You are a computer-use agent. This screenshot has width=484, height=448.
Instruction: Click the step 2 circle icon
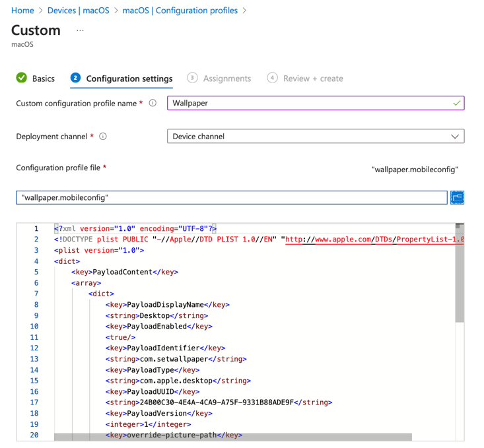75,78
